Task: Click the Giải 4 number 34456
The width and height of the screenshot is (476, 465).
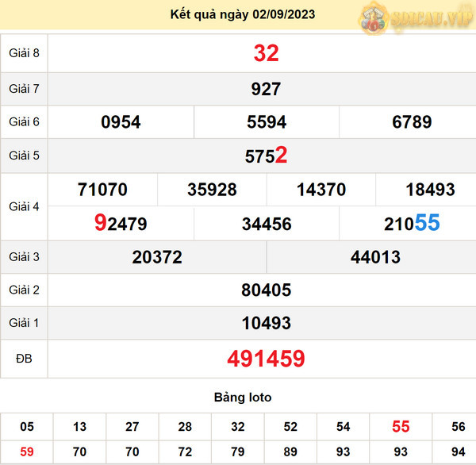Action: [x=267, y=224]
